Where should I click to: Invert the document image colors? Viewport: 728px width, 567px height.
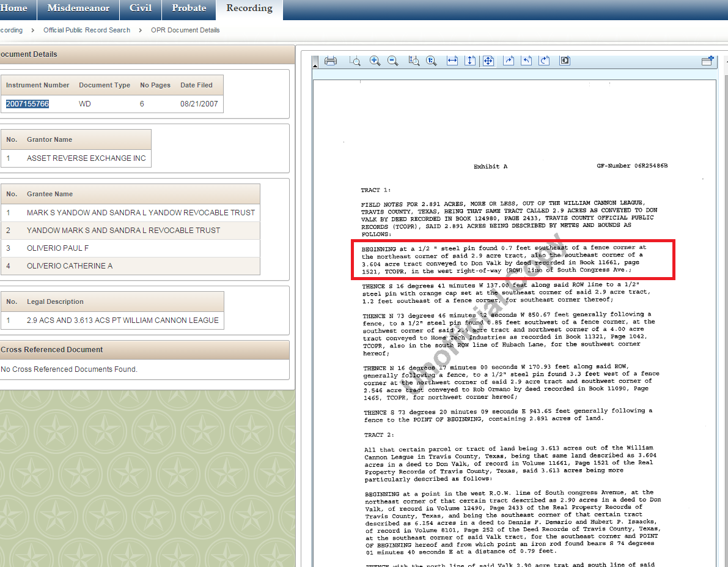[x=565, y=61]
